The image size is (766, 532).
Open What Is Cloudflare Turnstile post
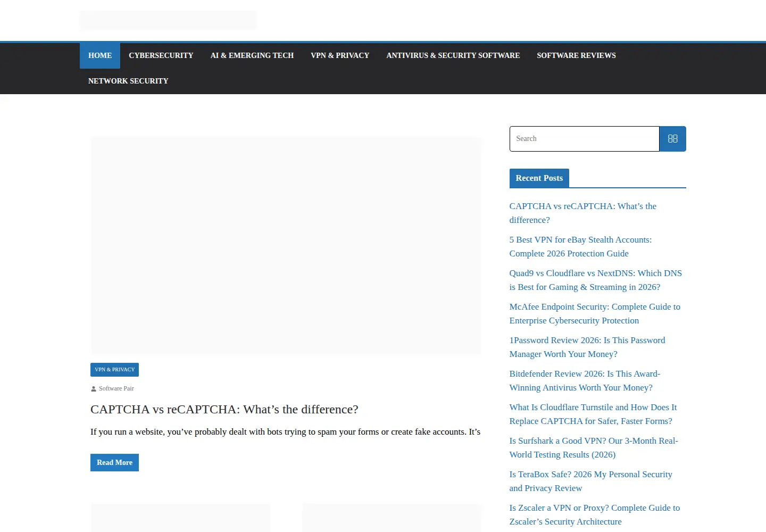pyautogui.click(x=593, y=414)
